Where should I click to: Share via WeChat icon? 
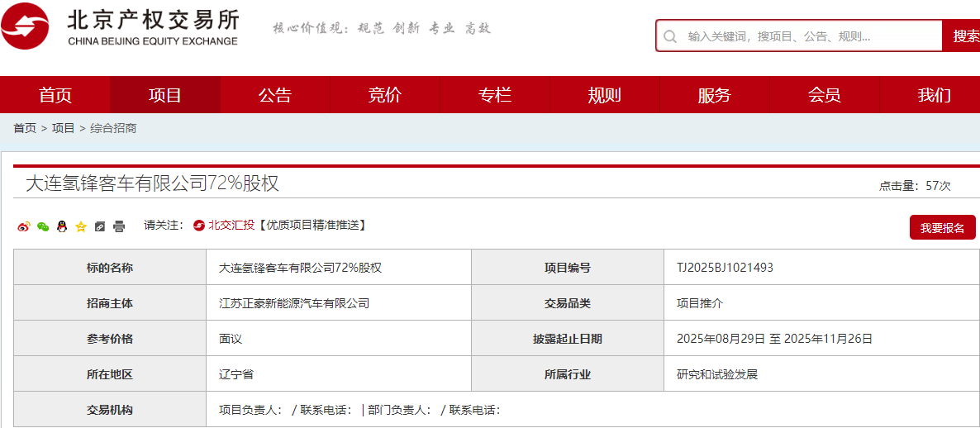click(x=42, y=227)
